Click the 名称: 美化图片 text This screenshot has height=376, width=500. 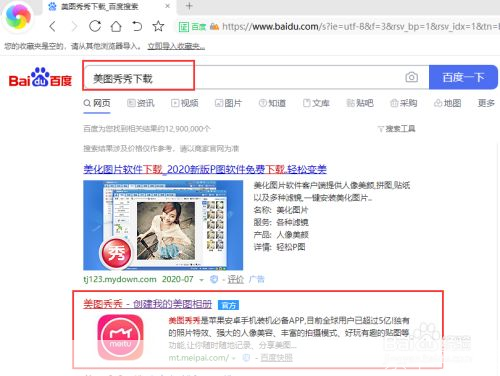tap(281, 210)
